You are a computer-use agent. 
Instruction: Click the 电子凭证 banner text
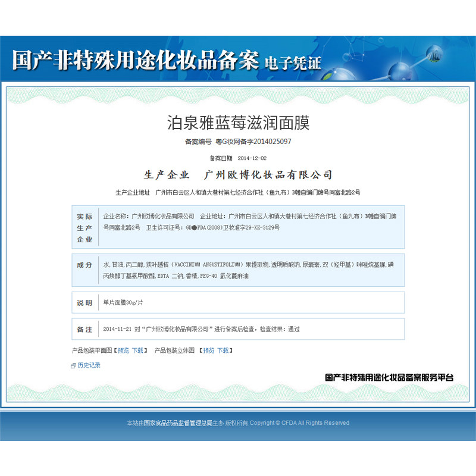[293, 64]
